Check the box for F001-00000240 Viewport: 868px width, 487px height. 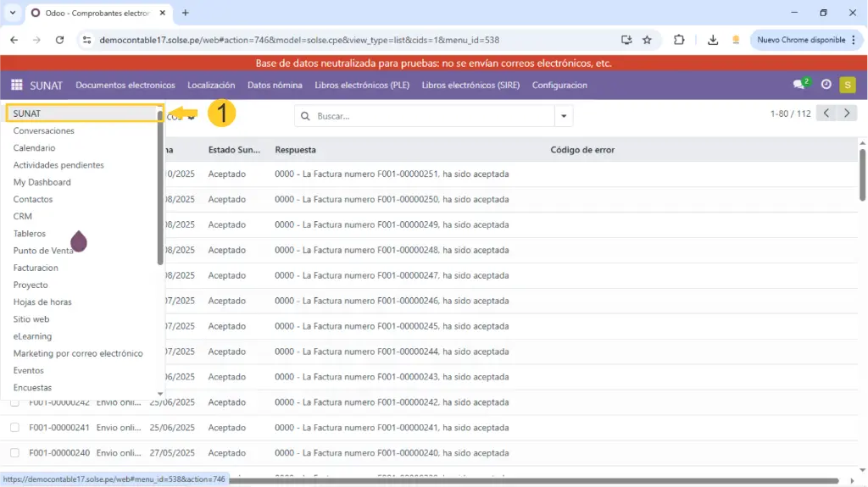[x=15, y=452]
